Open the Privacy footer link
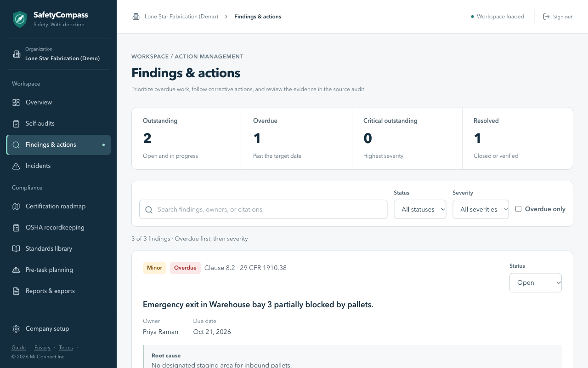This screenshot has width=588, height=368. point(42,348)
